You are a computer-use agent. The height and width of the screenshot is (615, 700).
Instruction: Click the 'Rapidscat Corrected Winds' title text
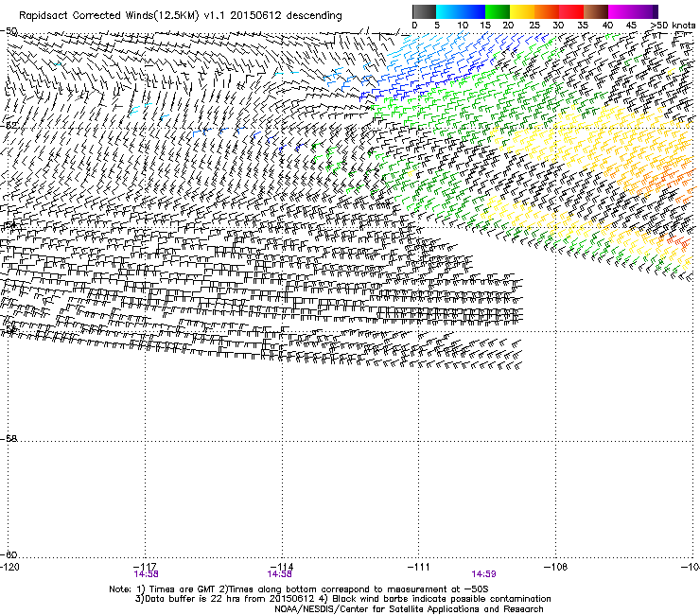pos(86,16)
